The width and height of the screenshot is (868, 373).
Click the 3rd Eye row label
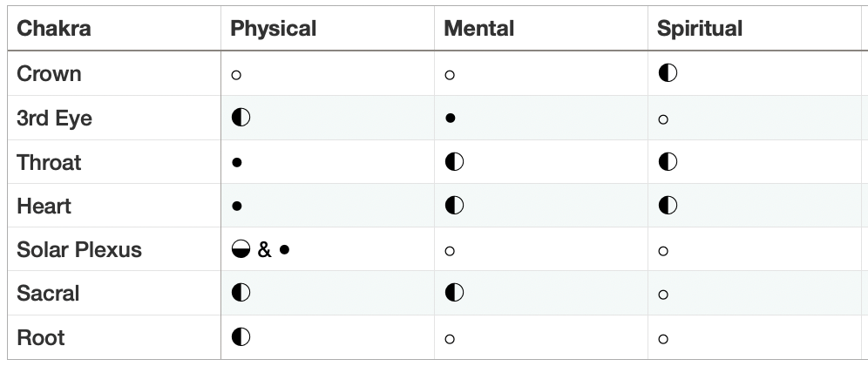[x=54, y=119]
